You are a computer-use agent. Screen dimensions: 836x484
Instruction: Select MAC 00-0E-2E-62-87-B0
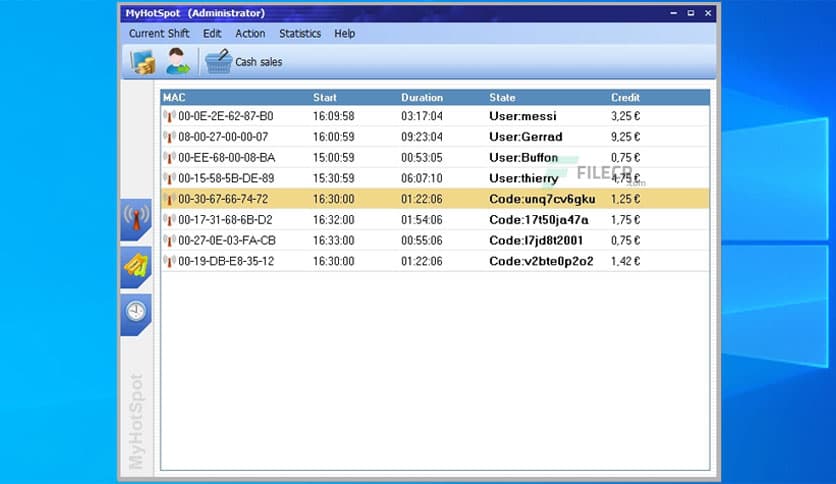point(226,116)
